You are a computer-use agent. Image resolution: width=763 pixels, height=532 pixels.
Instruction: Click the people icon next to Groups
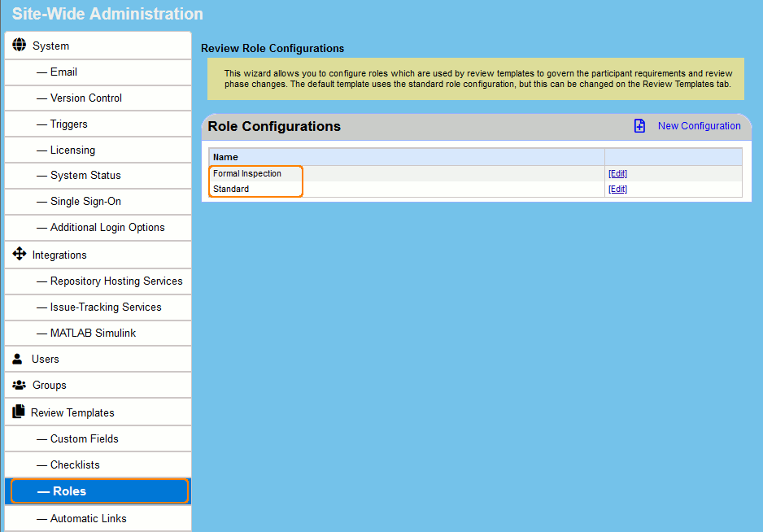click(19, 384)
